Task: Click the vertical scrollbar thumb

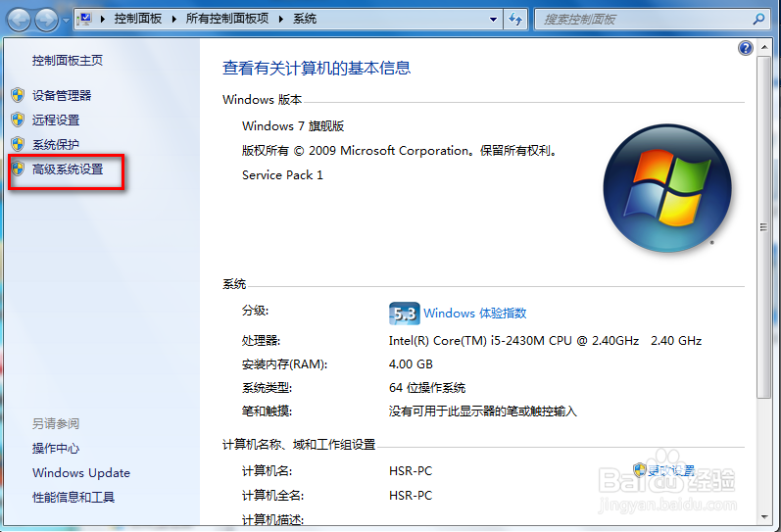Action: 764,226
